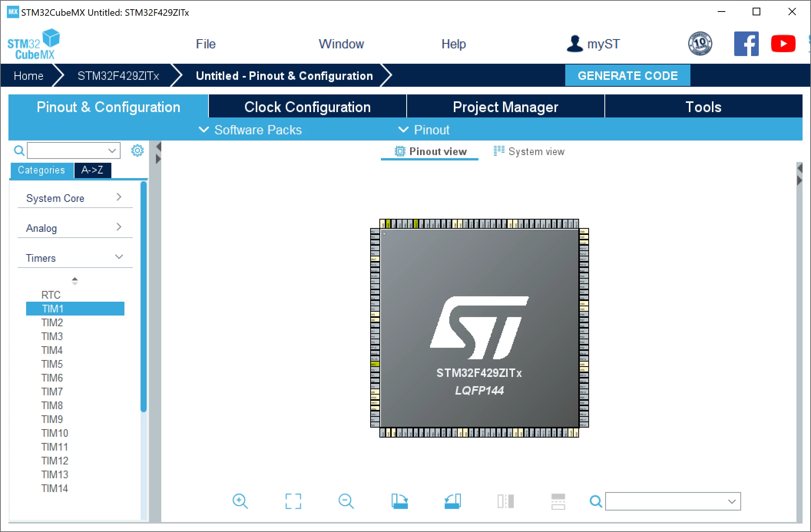Viewport: 811px width, 532px height.
Task: Click the split horizontal view icon
Action: (558, 501)
